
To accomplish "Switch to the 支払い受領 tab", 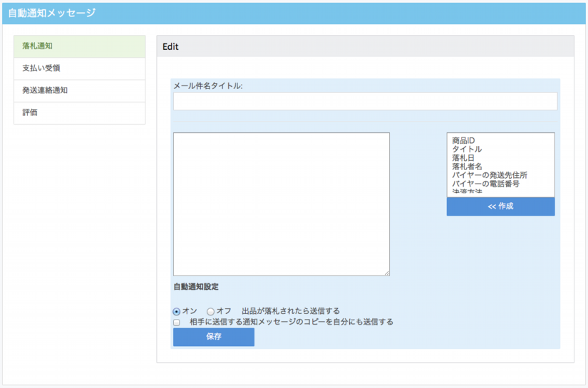I will click(78, 68).
